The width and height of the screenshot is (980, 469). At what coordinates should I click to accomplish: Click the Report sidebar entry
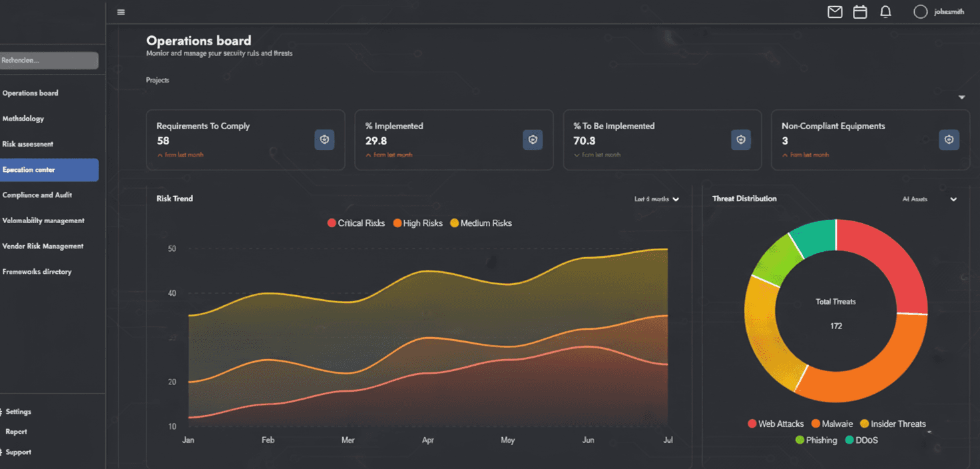16,432
